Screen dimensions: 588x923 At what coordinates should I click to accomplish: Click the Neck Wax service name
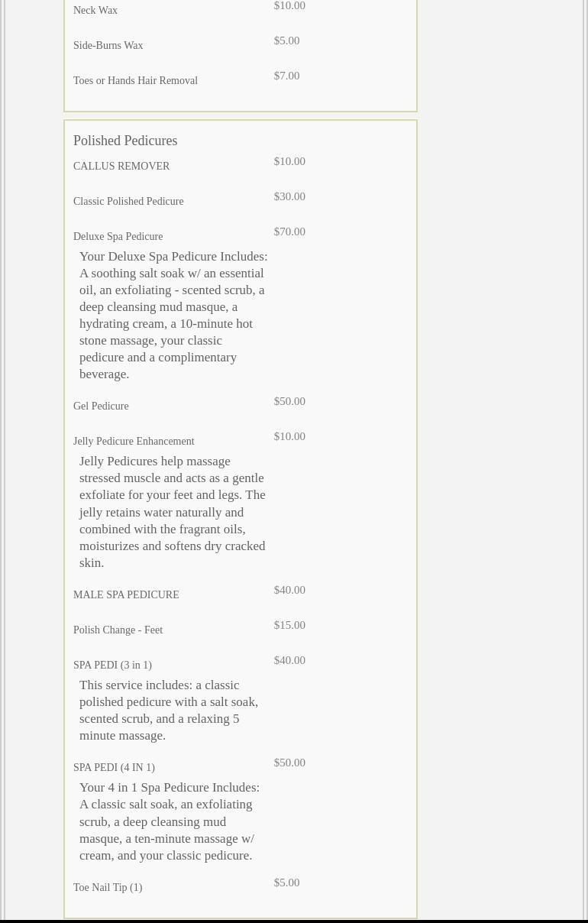pos(95,11)
